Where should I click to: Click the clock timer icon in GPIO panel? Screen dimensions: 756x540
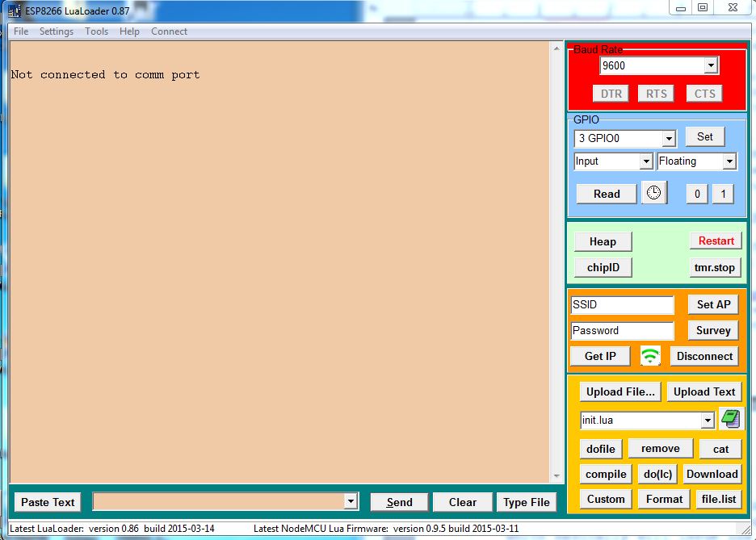click(x=653, y=193)
